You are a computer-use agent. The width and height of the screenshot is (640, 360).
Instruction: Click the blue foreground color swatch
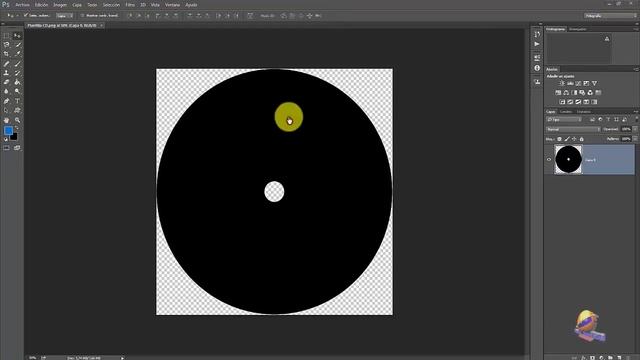pos(8,131)
